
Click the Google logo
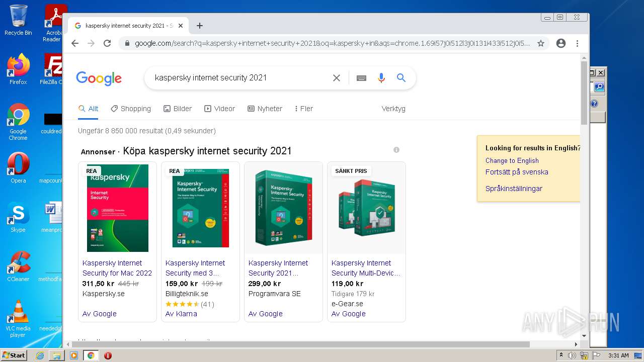99,78
